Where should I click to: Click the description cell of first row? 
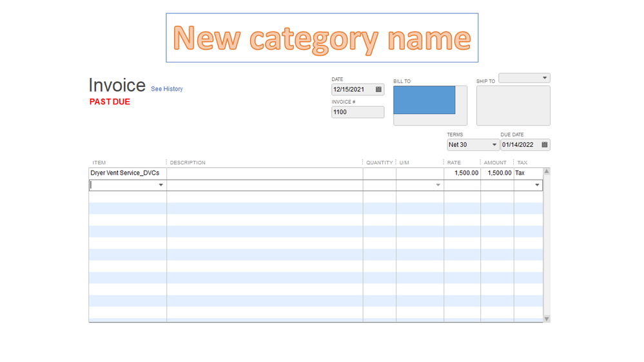point(265,173)
